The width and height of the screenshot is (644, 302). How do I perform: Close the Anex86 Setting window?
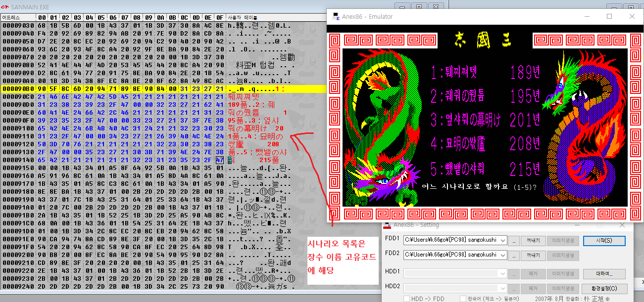[x=622, y=225]
